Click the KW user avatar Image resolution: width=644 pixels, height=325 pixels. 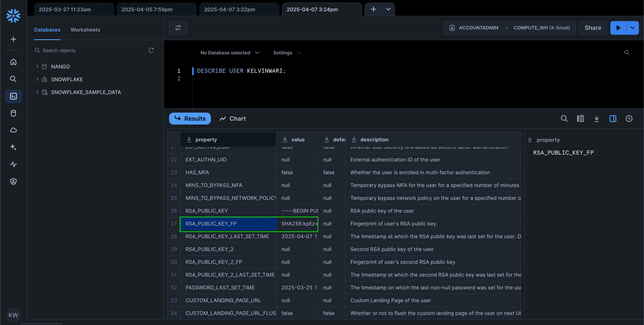click(x=13, y=315)
